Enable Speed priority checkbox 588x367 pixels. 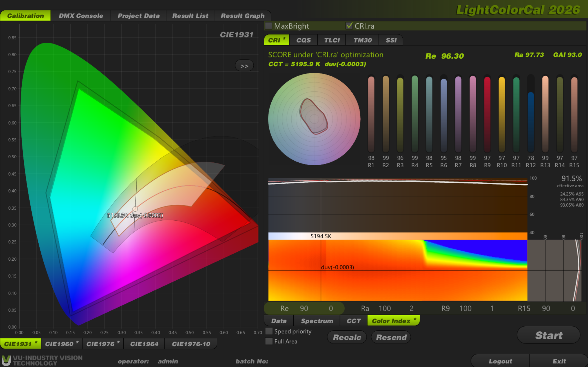269,331
